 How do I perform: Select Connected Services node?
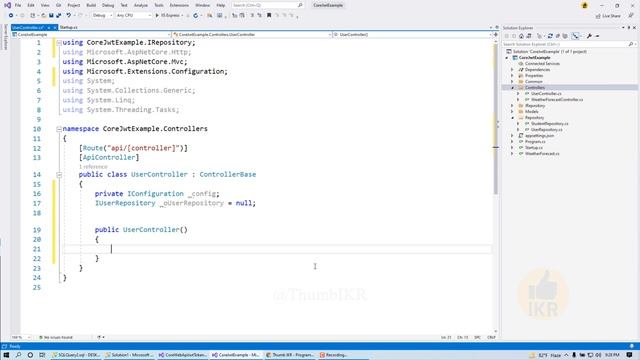pos(542,64)
